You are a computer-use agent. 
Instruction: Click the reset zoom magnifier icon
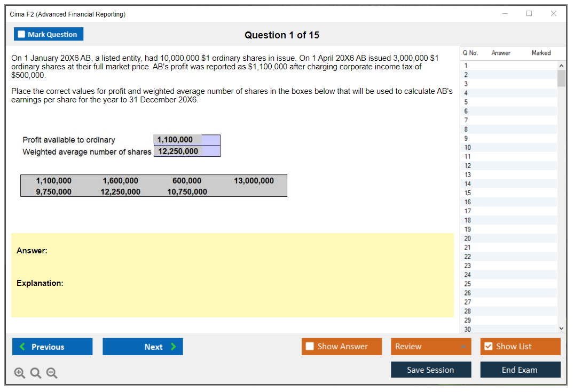(x=36, y=373)
